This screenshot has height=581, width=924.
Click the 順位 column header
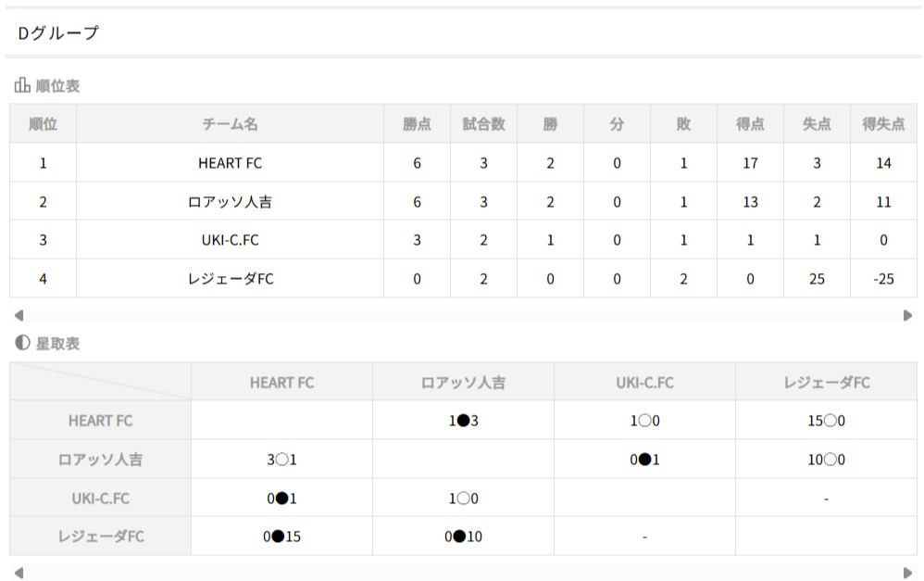pos(43,124)
